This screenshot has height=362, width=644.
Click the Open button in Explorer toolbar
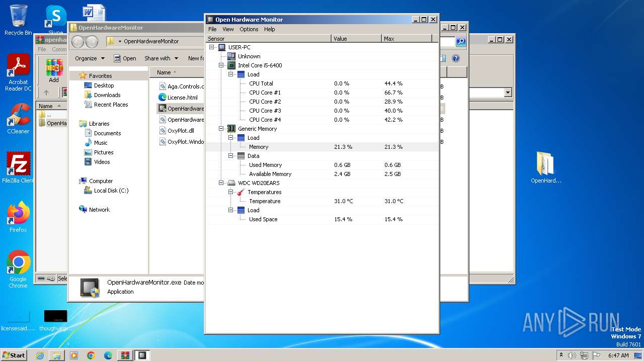(125, 58)
